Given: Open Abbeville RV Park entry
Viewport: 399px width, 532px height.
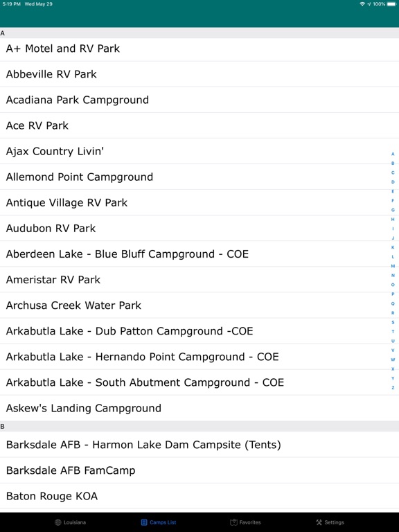Looking at the screenshot, I should pos(199,74).
